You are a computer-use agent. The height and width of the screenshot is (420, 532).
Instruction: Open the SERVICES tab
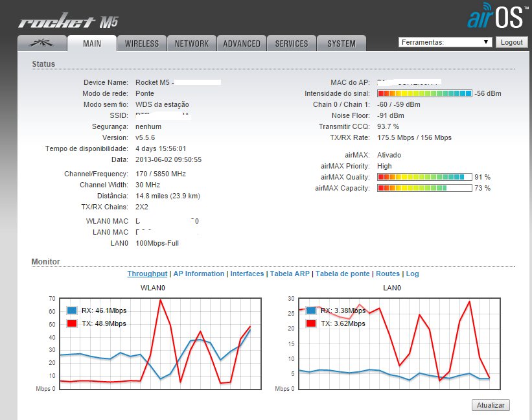point(292,43)
